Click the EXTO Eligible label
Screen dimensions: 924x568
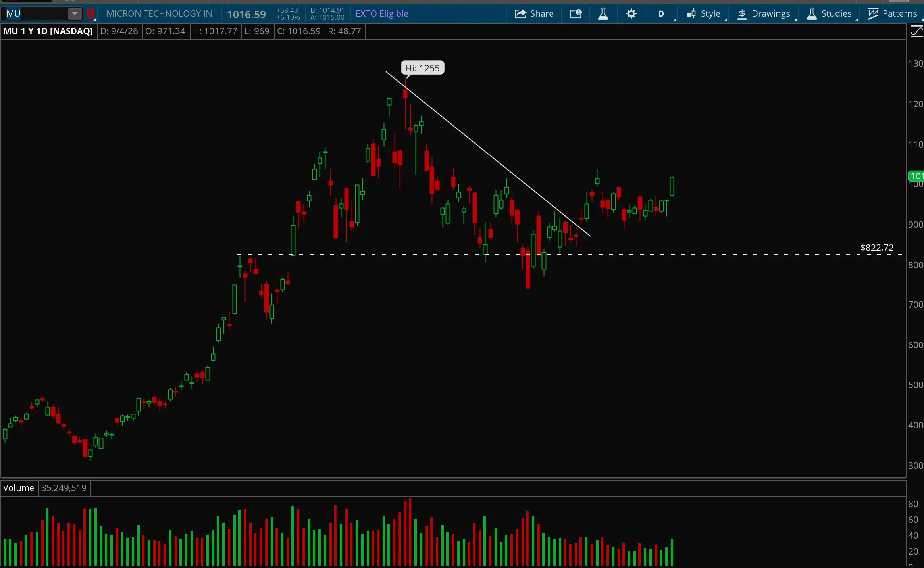382,14
